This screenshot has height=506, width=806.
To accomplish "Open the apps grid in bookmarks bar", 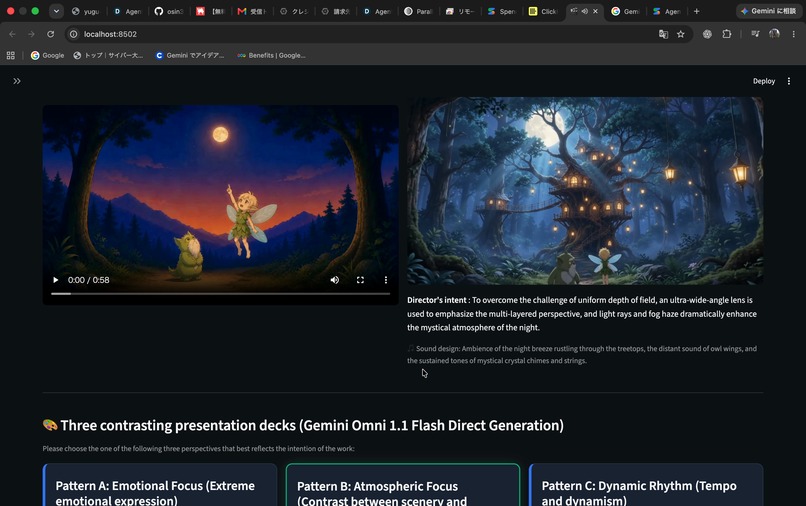I will coord(10,56).
